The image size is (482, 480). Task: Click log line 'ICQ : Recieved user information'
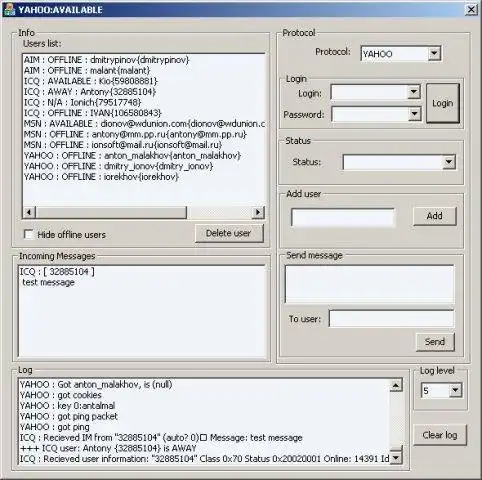(204, 459)
